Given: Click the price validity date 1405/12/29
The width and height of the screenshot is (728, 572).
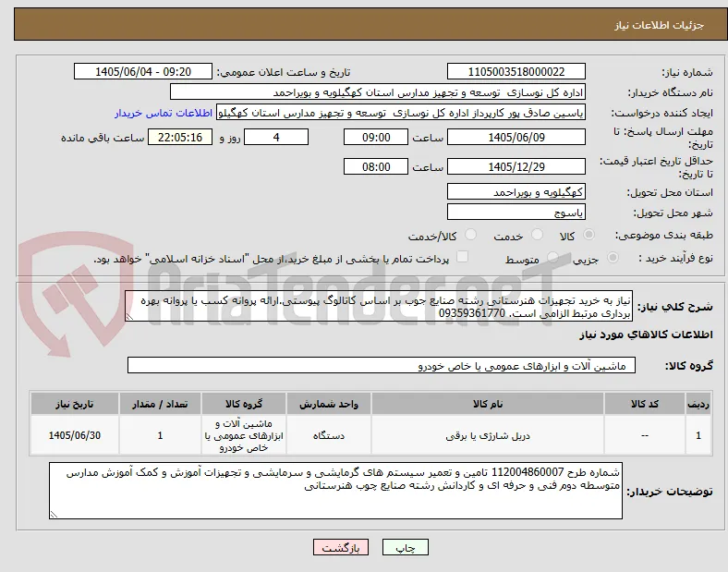Looking at the screenshot, I should (516, 166).
